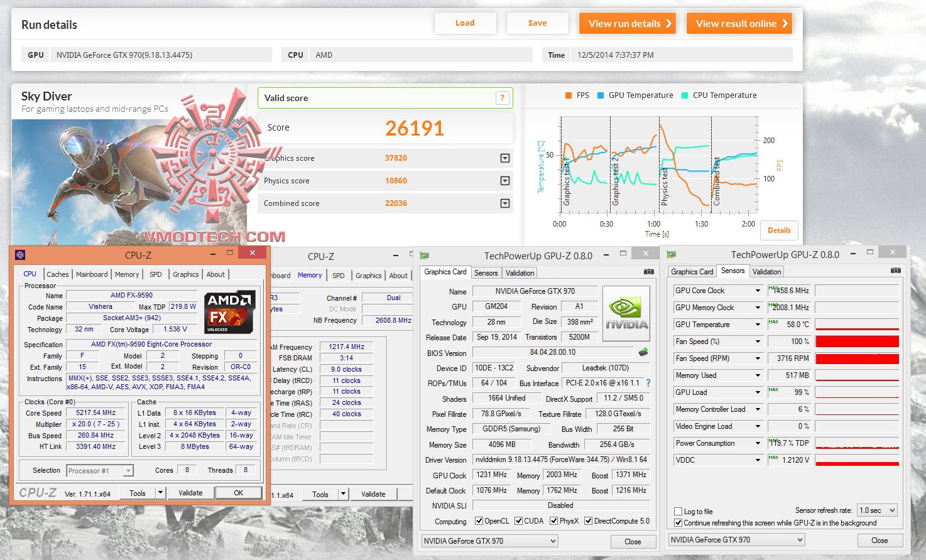Open Graphics Card tab in the right GPU-Z window
This screenshot has height=560, width=926.
click(692, 272)
